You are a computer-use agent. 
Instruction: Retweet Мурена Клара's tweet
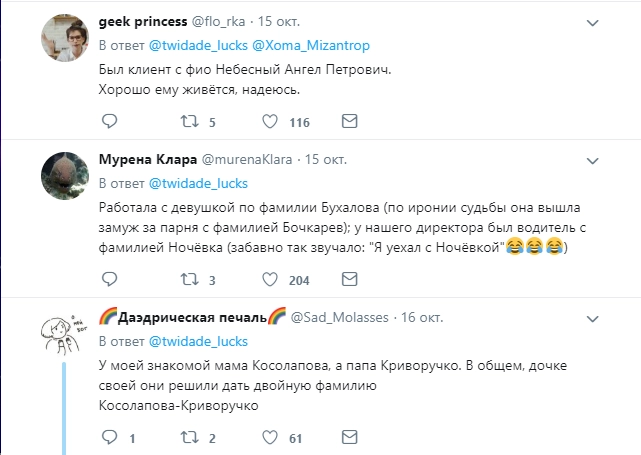tap(188, 280)
